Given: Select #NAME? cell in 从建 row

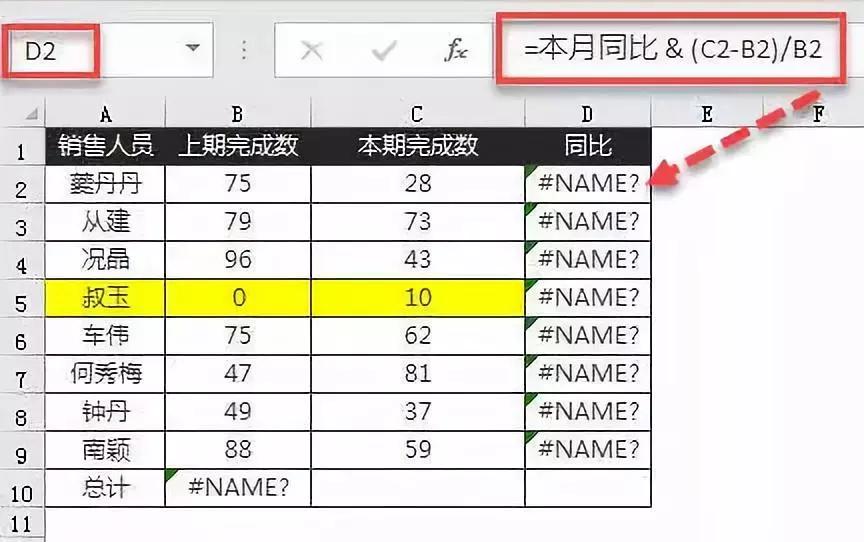Looking at the screenshot, I should [x=588, y=222].
